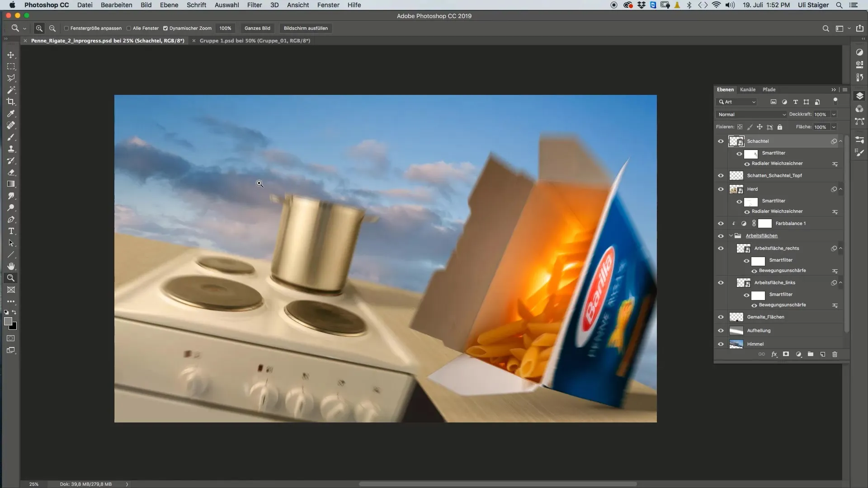The width and height of the screenshot is (868, 488).
Task: Create new fill or adjustment layer
Action: click(x=798, y=354)
